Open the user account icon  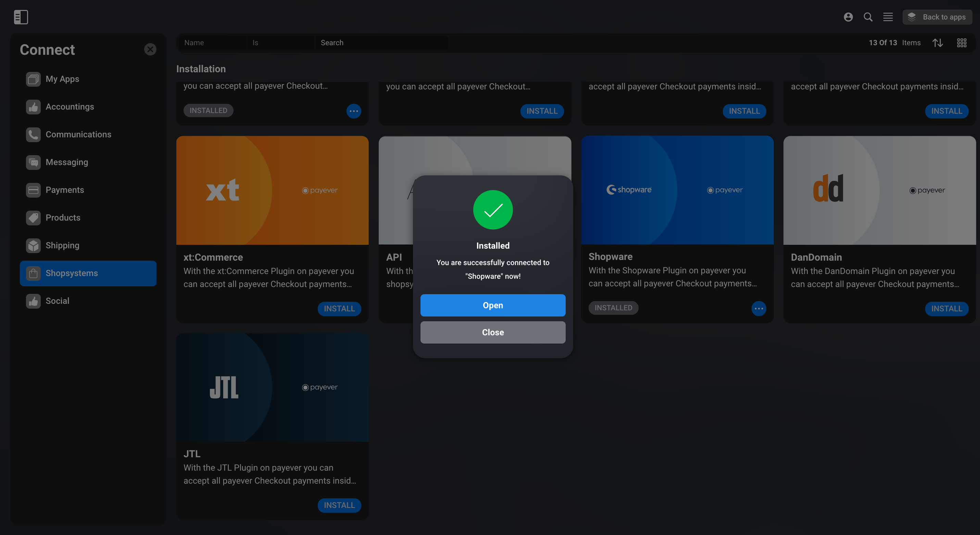pyautogui.click(x=848, y=17)
